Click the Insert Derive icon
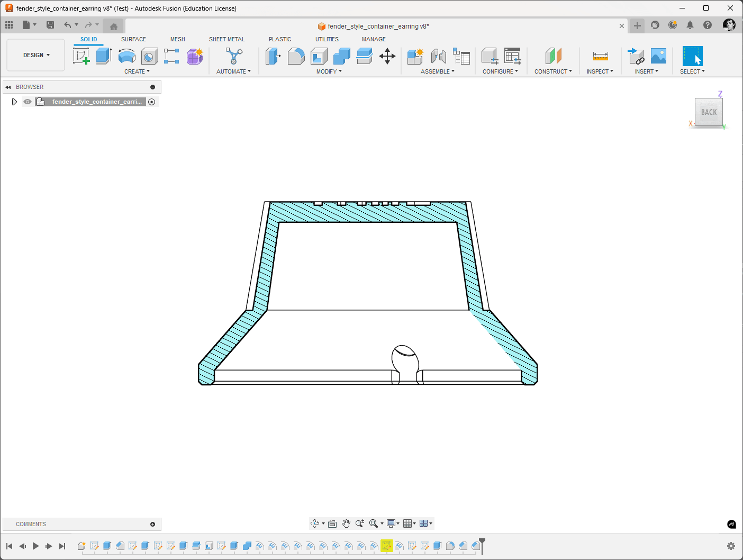 click(x=635, y=56)
